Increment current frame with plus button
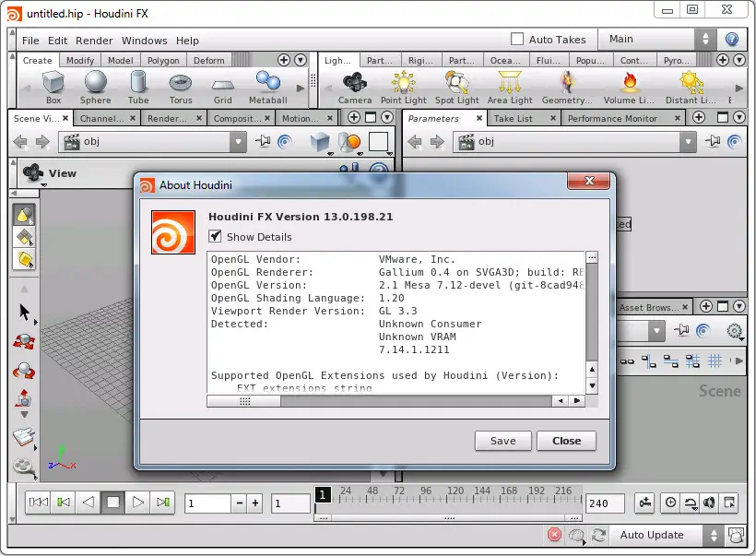756x556 pixels. pyautogui.click(x=255, y=503)
